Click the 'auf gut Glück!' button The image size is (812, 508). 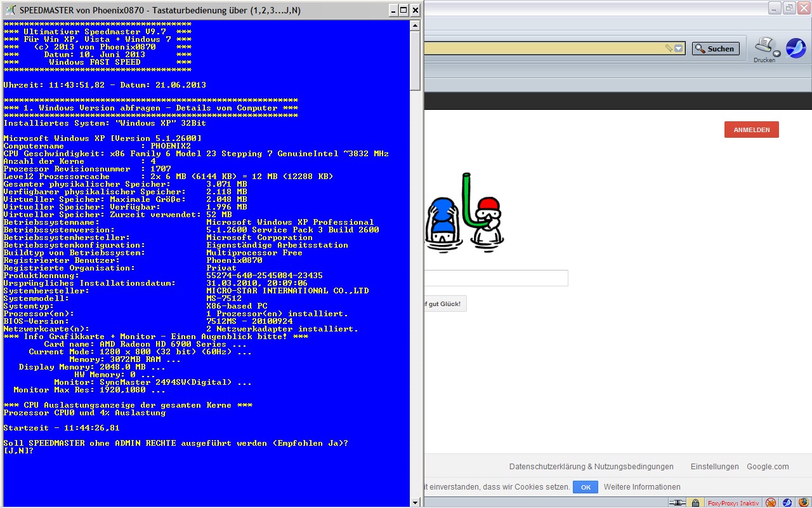pos(447,304)
